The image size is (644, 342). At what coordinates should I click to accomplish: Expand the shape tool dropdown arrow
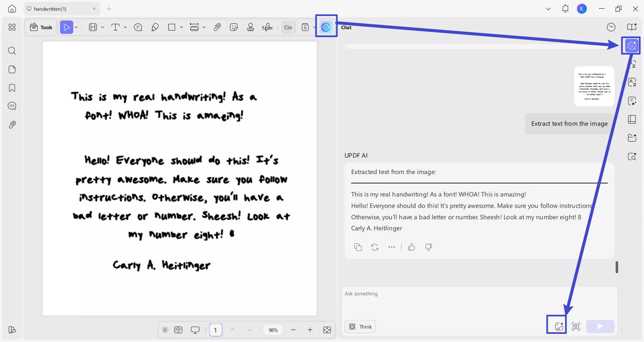[x=181, y=27]
